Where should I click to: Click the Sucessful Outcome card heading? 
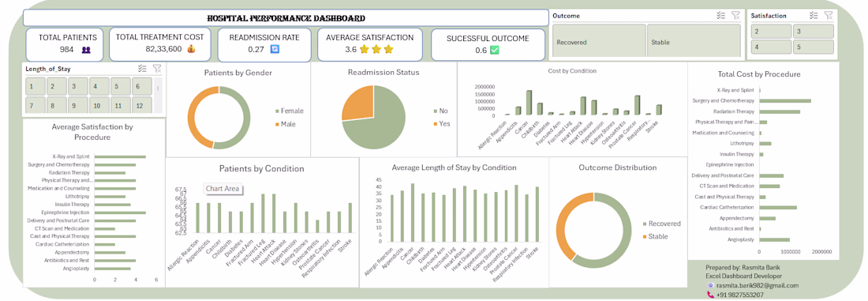[488, 39]
